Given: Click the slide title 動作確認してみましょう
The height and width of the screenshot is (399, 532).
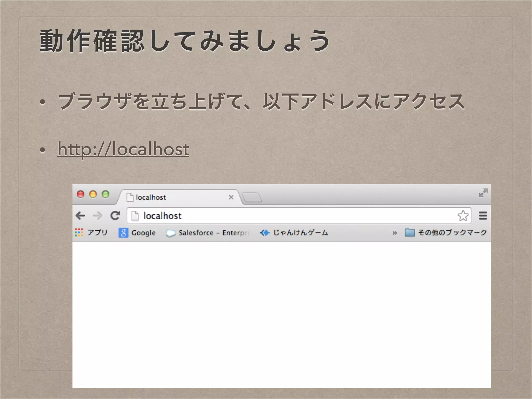Looking at the screenshot, I should tap(184, 41).
